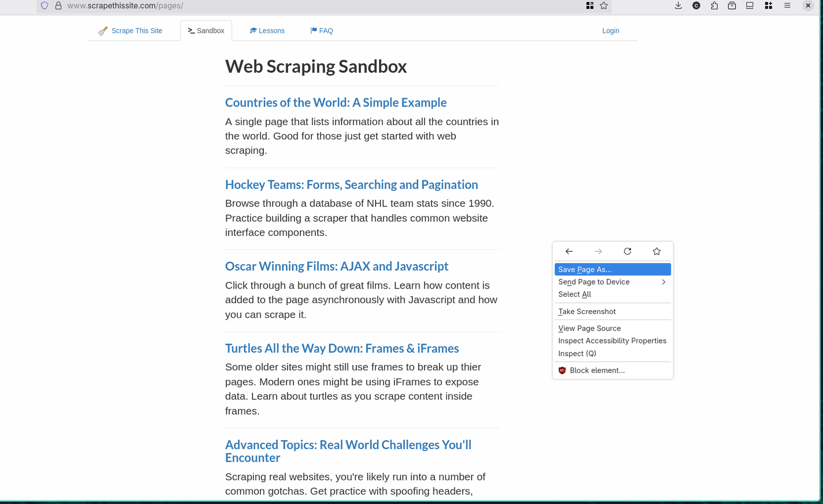Viewport: 823px width, 504px height.
Task: Bookmark this page with the star icon
Action: click(x=656, y=251)
